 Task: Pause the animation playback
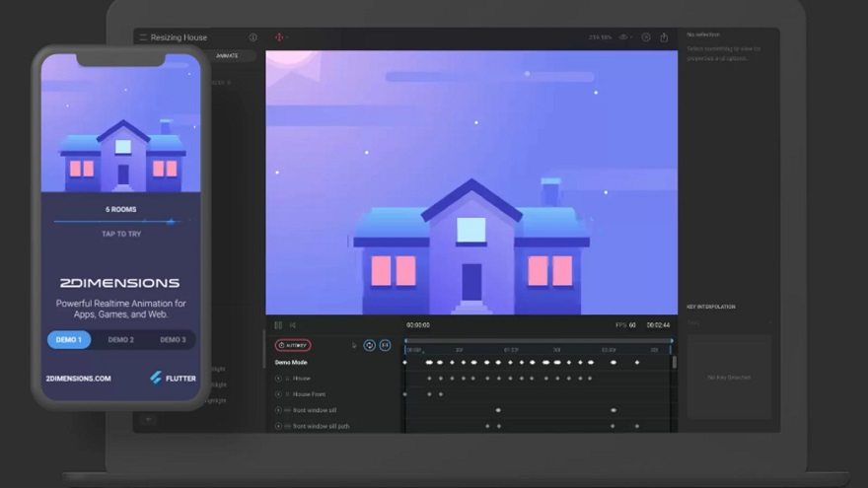(x=278, y=325)
